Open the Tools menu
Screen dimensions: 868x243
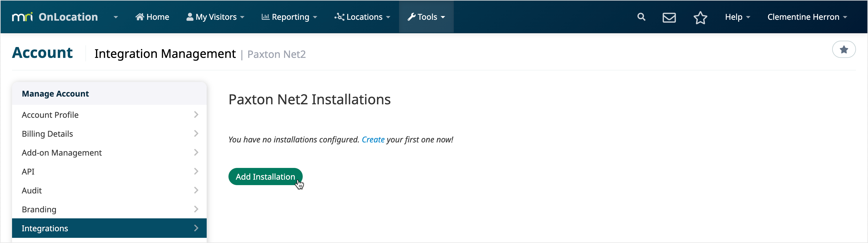click(426, 17)
